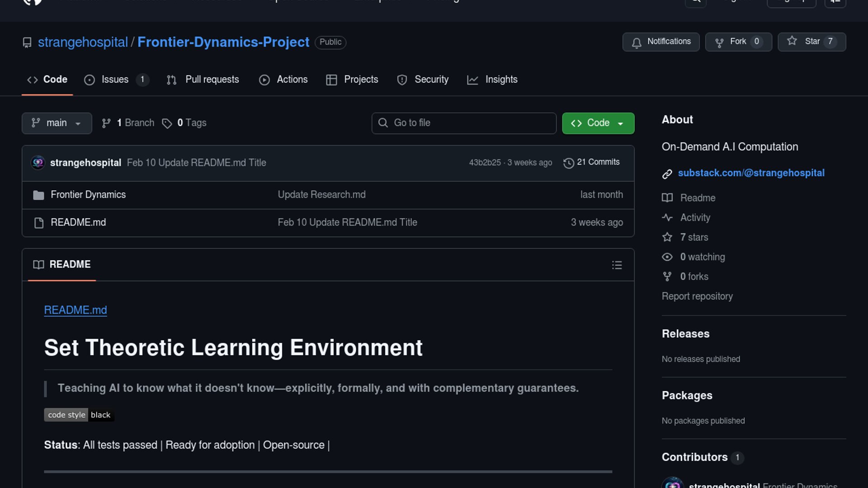
Task: Click the README.md file icon
Action: coord(39,223)
